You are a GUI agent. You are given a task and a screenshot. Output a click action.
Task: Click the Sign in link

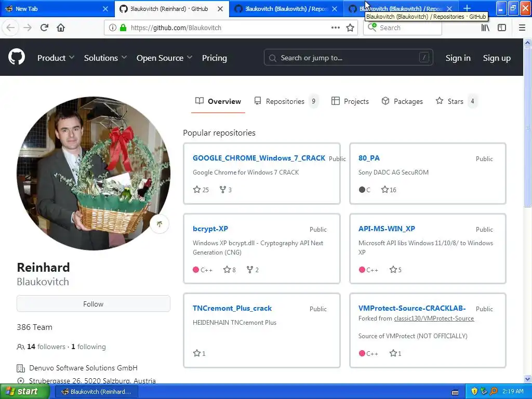click(458, 58)
